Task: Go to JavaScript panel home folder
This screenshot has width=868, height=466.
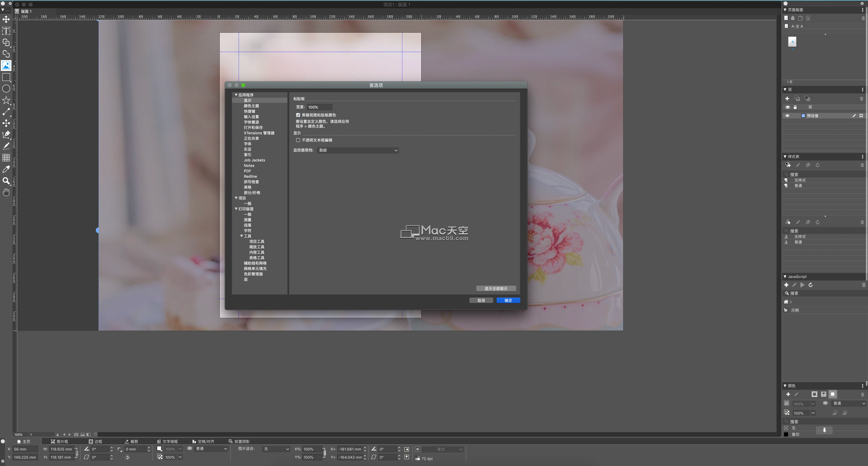Action: click(x=786, y=302)
